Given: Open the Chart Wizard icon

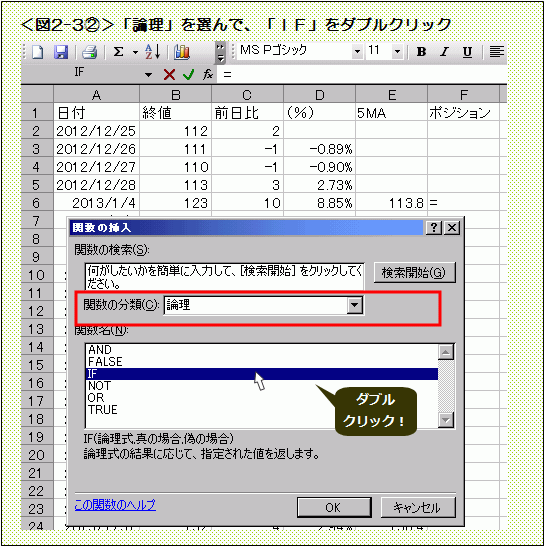Looking at the screenshot, I should pyautogui.click(x=182, y=52).
